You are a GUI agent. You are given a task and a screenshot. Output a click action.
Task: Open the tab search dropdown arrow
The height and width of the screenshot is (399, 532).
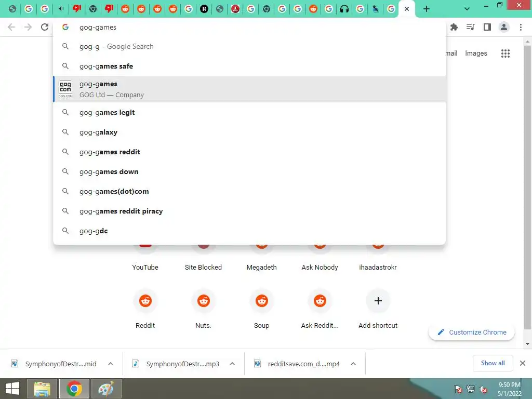[467, 9]
